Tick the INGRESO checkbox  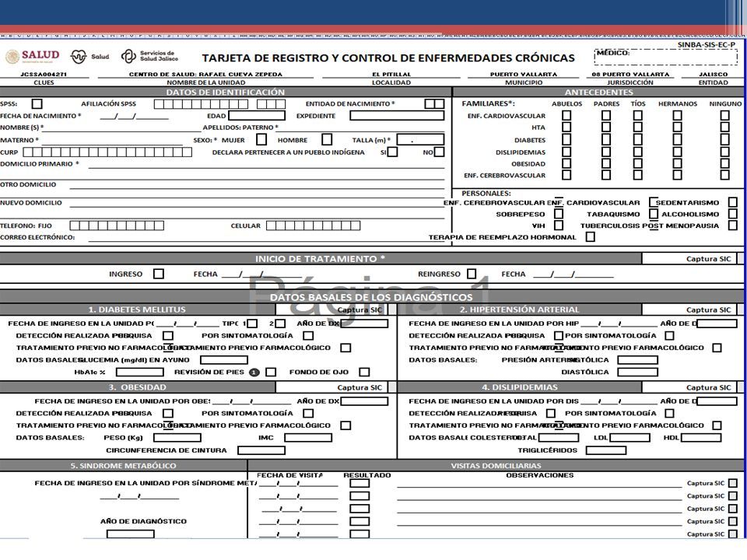pos(159,274)
